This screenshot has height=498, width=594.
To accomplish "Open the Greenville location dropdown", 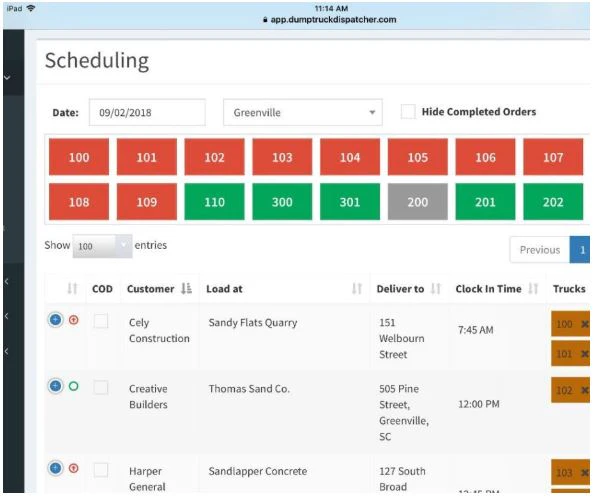I will [303, 112].
